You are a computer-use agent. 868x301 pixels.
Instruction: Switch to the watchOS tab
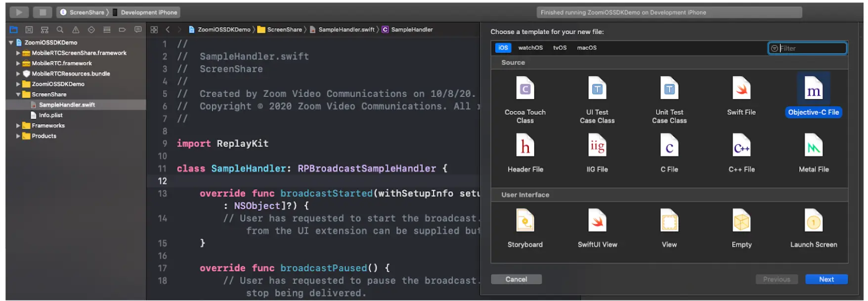click(x=530, y=48)
